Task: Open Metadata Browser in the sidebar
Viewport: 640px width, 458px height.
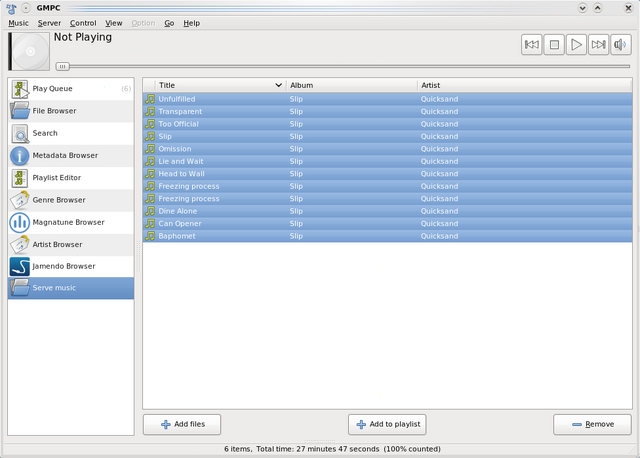Action: pos(71,156)
